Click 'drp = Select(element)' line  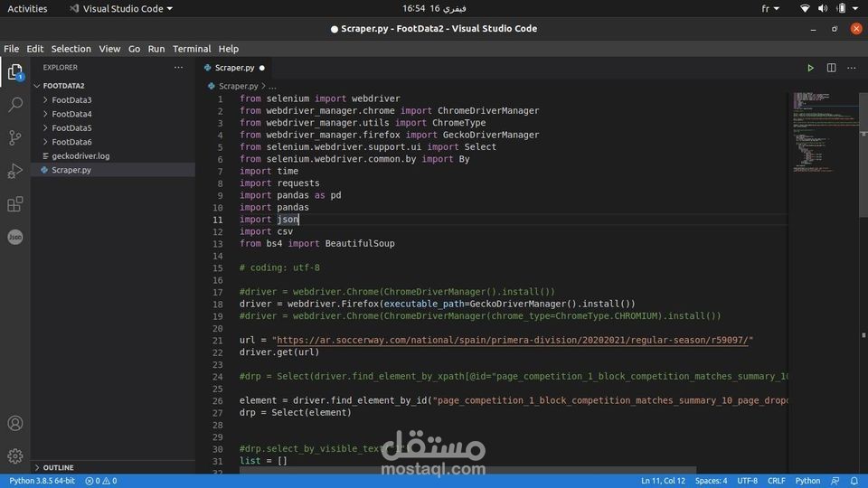(296, 413)
